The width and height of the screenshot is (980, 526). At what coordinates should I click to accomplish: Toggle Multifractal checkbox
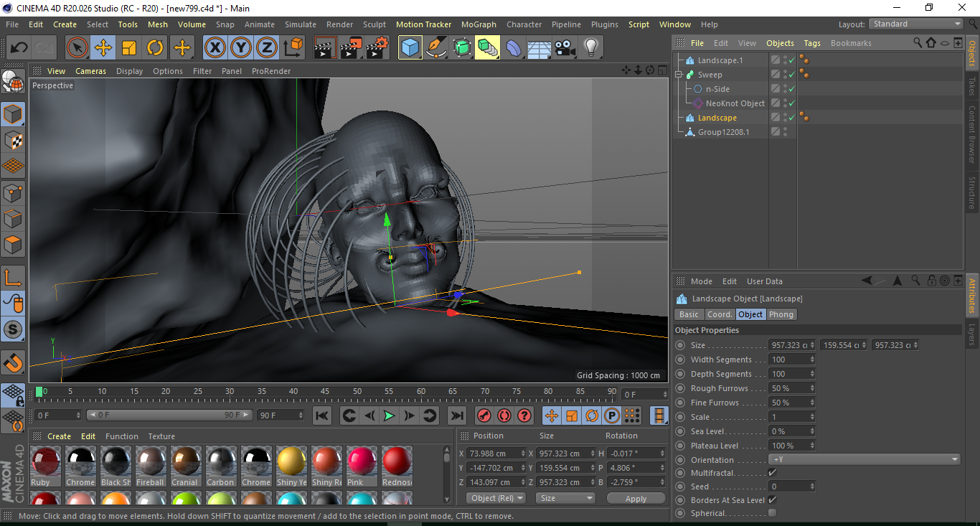click(772, 473)
